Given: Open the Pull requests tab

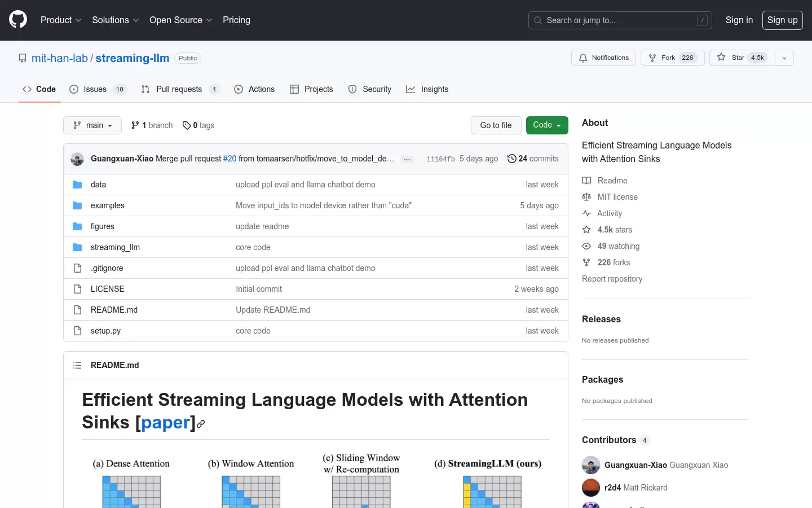Looking at the screenshot, I should [180, 89].
